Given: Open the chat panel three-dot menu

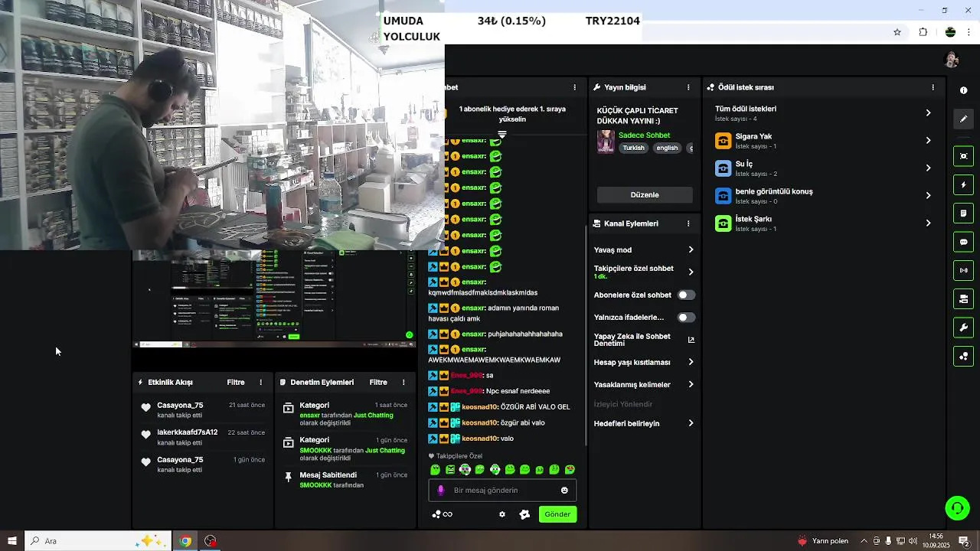Looking at the screenshot, I should (x=575, y=87).
